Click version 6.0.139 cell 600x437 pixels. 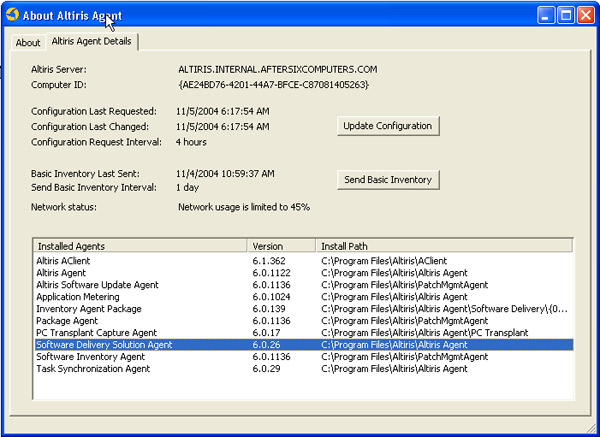pos(269,309)
